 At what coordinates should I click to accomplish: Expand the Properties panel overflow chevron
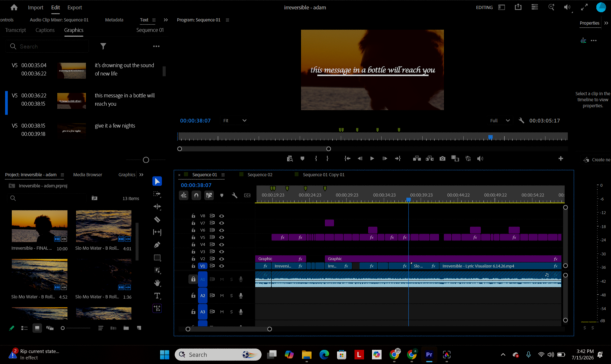pyautogui.click(x=606, y=23)
